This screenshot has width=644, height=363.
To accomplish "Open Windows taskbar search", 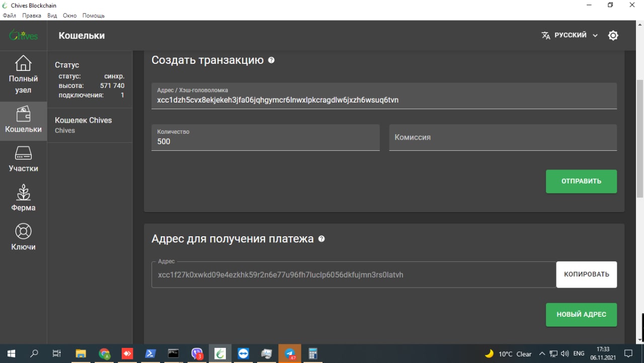I will tap(34, 353).
